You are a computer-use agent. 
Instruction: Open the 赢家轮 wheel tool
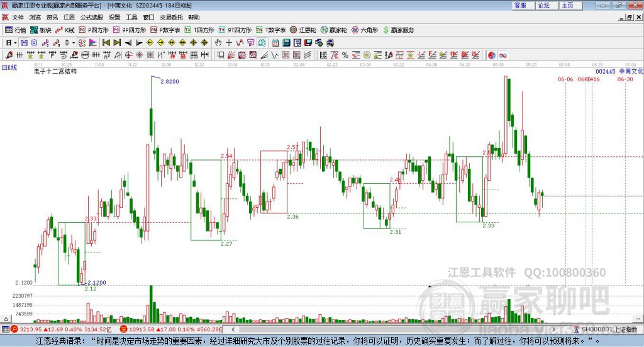coord(333,30)
